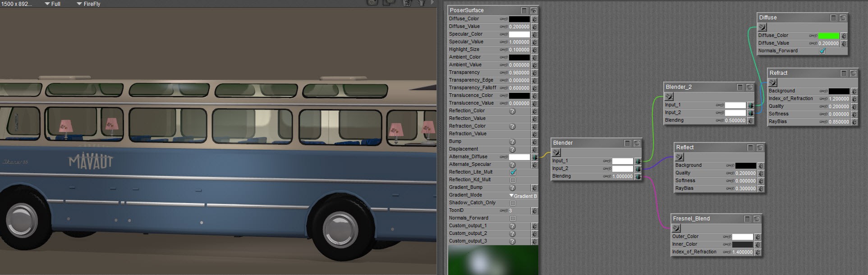Screen dimensions: 868x275
Task: Open the Full render quality dropdown
Action: (52, 4)
